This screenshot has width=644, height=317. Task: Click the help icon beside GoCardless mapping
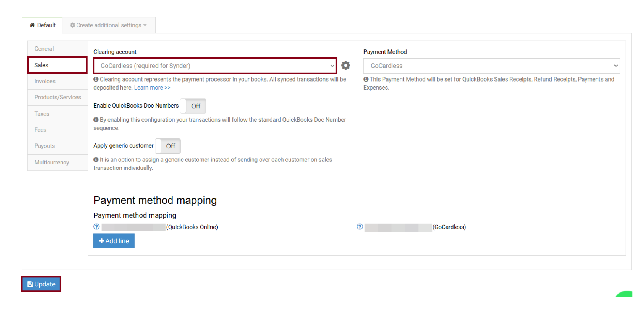pos(360,227)
